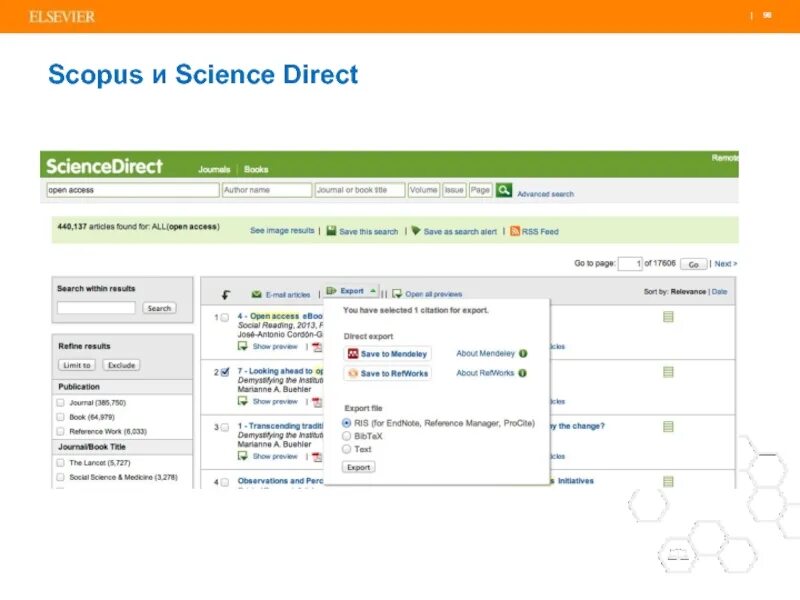800x600 pixels.
Task: Click the Export button in the popup
Action: (x=359, y=467)
